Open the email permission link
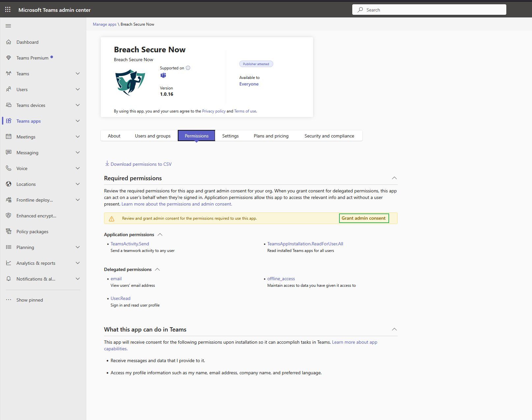The height and width of the screenshot is (420, 532). [x=116, y=279]
